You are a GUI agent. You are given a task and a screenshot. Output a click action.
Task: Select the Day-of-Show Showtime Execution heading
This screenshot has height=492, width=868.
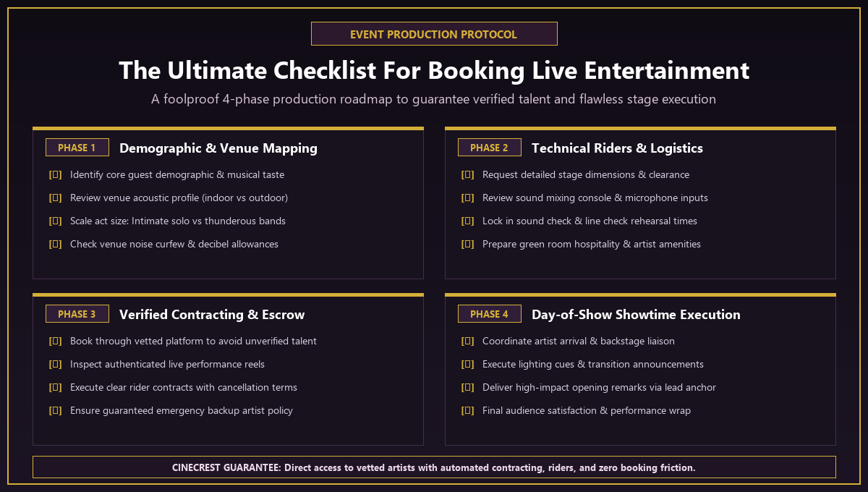(x=636, y=315)
